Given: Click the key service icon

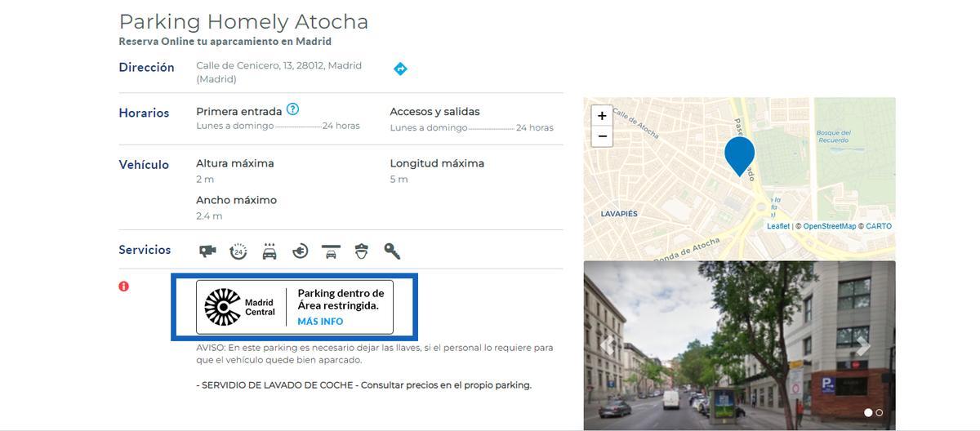Looking at the screenshot, I should click(x=392, y=251).
